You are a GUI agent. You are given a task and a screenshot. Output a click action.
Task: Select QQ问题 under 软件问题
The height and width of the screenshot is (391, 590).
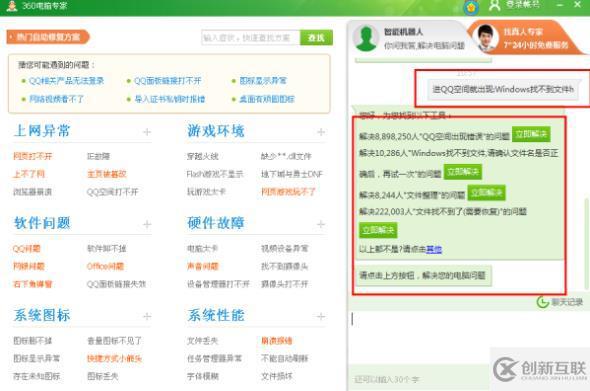pos(26,248)
